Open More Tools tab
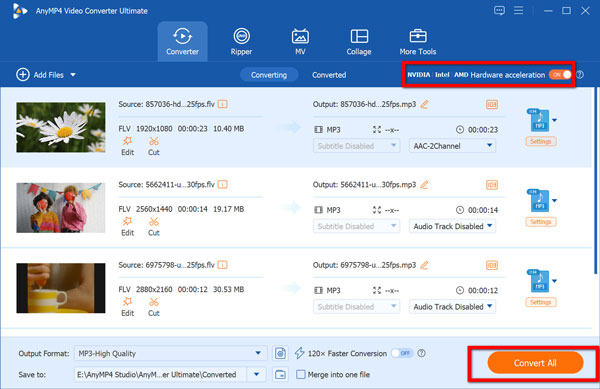The image size is (600, 389). coord(418,41)
